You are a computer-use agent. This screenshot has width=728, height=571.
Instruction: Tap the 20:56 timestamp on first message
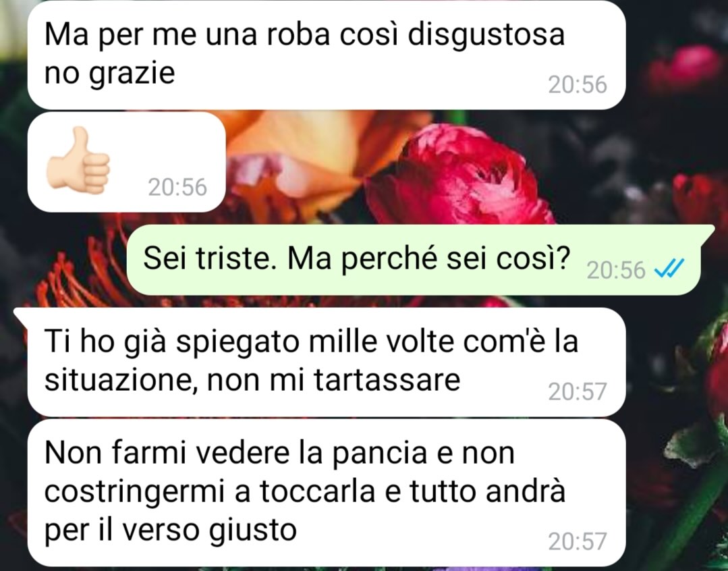(577, 85)
